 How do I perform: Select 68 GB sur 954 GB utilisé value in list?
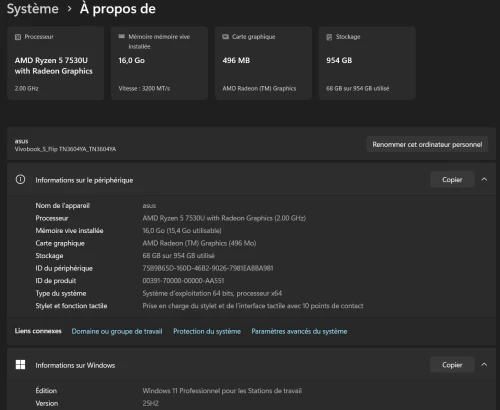(x=179, y=256)
